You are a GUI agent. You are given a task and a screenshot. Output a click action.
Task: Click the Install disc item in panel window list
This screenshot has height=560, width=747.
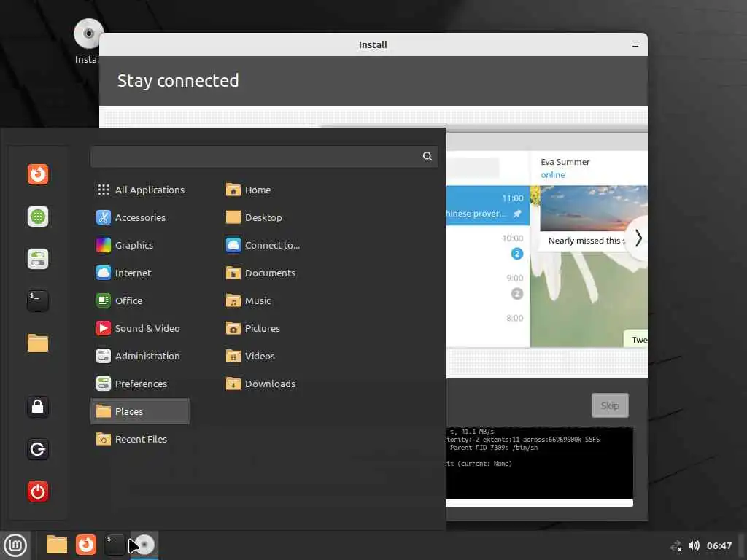144,545
